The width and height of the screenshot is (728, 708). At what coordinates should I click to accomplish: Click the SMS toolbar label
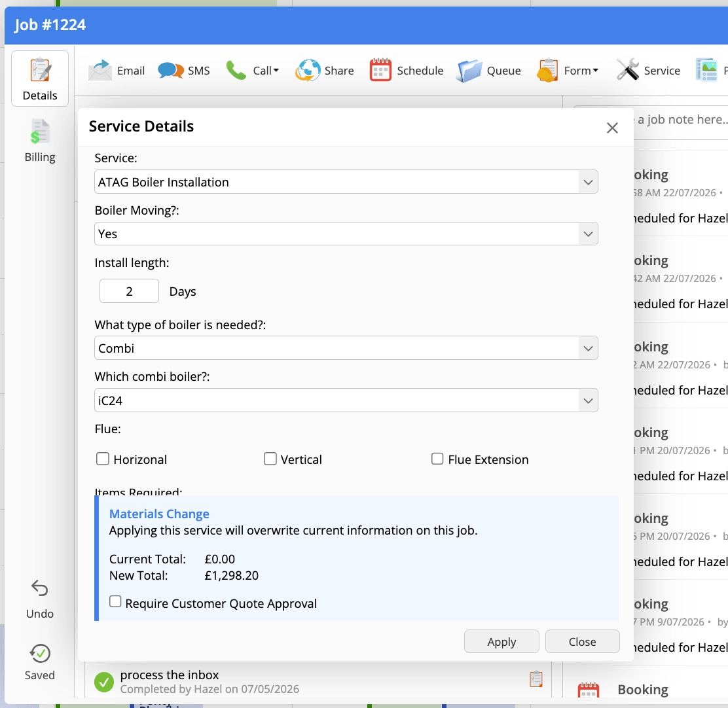(x=199, y=71)
